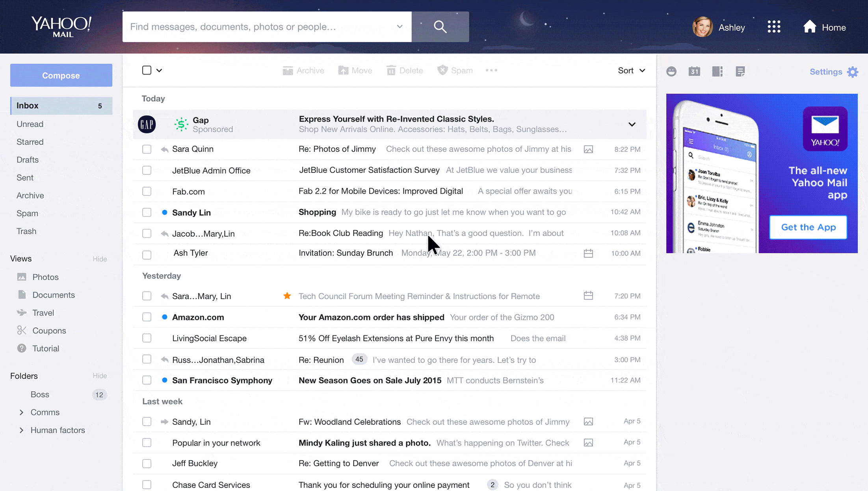Click image attachment icon on Sara Quinn email
The image size is (868, 491).
(x=588, y=149)
